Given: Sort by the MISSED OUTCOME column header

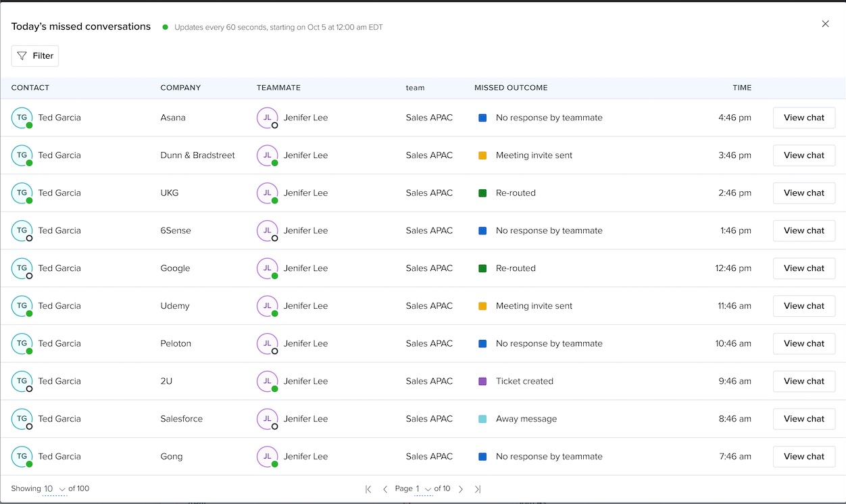Looking at the screenshot, I should [511, 88].
